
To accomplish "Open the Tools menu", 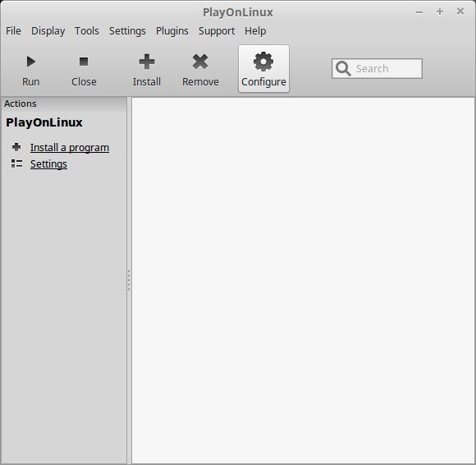I will point(87,31).
